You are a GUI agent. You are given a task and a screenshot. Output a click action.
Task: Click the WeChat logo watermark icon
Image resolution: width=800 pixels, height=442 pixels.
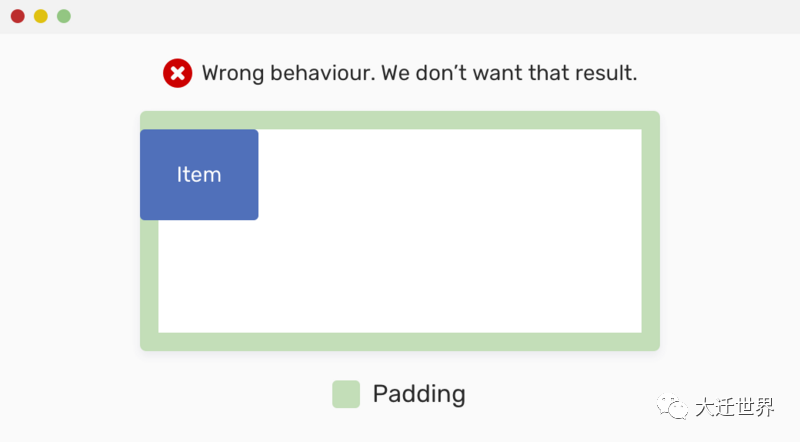click(672, 406)
